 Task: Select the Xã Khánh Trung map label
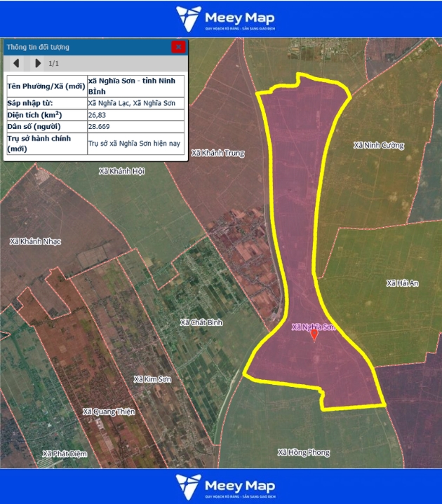[x=217, y=153]
